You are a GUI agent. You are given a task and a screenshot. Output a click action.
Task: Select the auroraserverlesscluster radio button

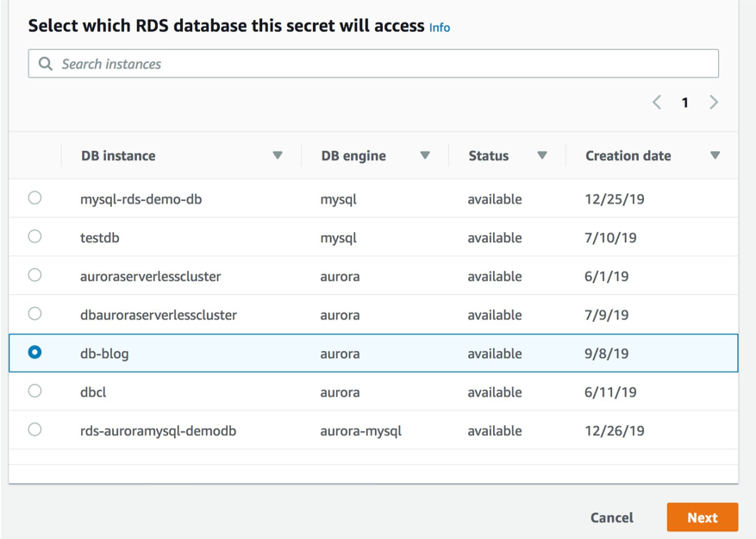click(34, 275)
